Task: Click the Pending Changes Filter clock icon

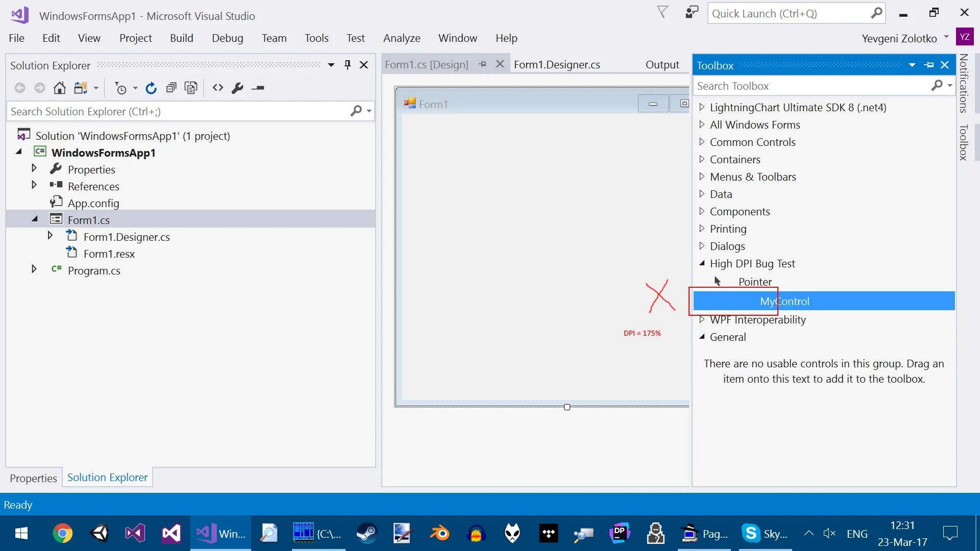Action: tap(120, 88)
